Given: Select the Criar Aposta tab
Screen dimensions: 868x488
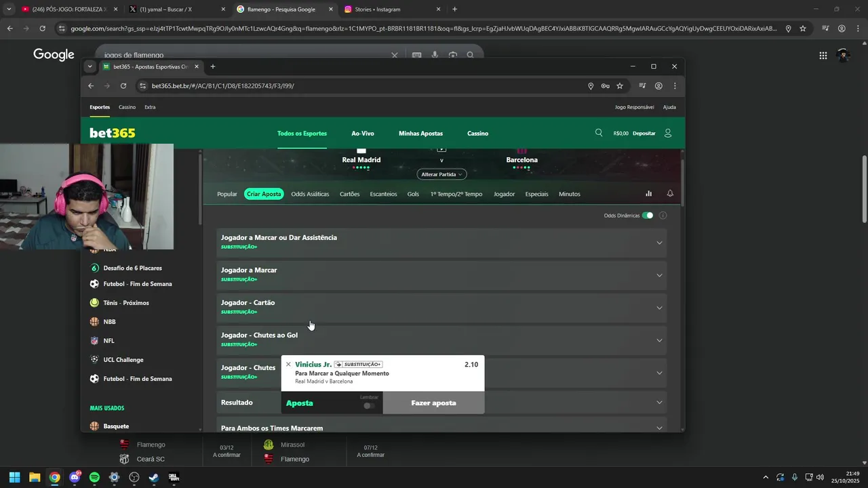Looking at the screenshot, I should [x=264, y=194].
